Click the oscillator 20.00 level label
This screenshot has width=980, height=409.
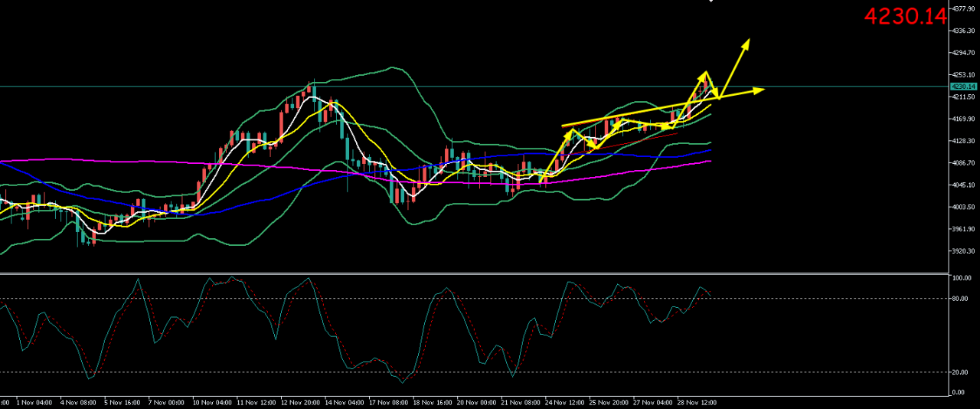point(962,372)
